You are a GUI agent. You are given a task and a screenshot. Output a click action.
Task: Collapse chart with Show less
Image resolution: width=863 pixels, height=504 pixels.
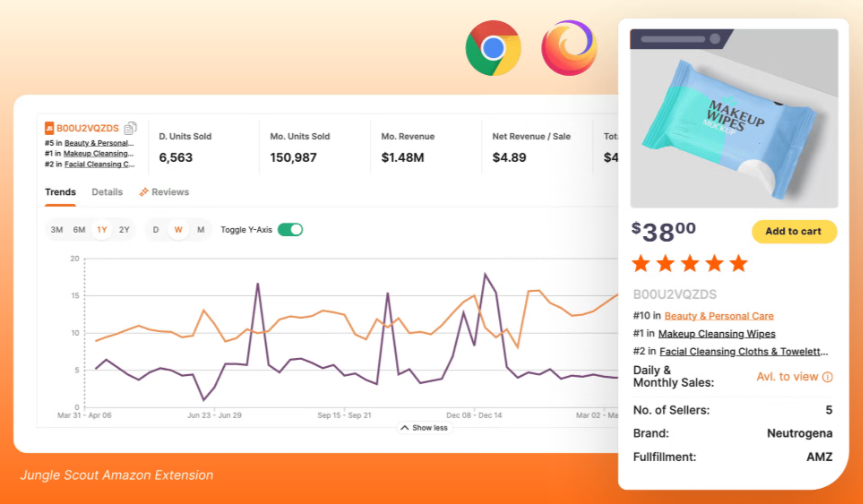point(424,428)
